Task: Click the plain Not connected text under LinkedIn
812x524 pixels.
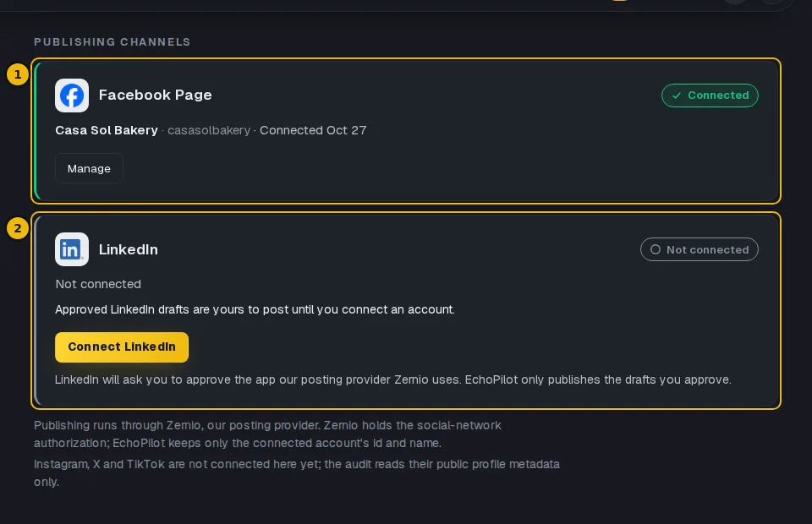Action: [x=98, y=284]
